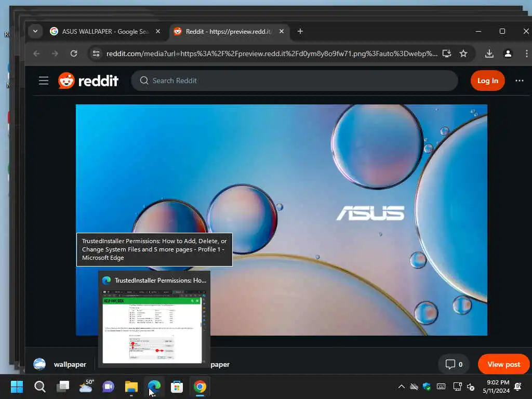Close the Reddit tab
Viewport: 532px width, 399px height.
[281, 31]
